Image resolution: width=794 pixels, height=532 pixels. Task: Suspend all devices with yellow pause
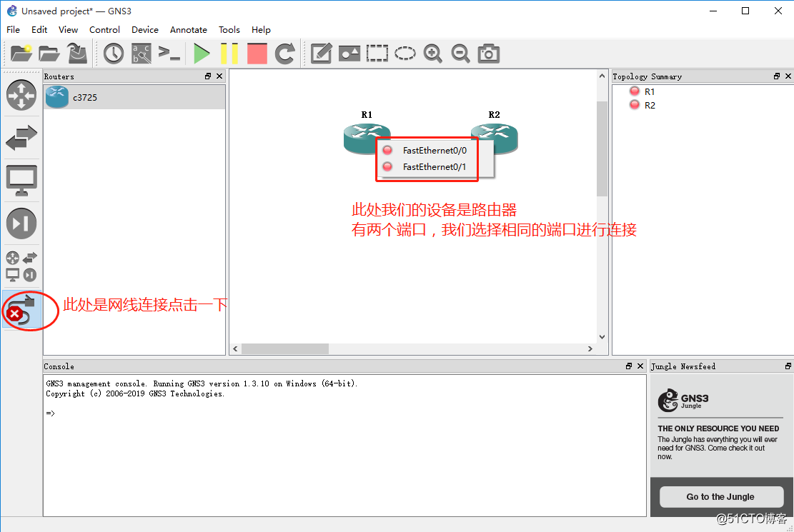(229, 53)
